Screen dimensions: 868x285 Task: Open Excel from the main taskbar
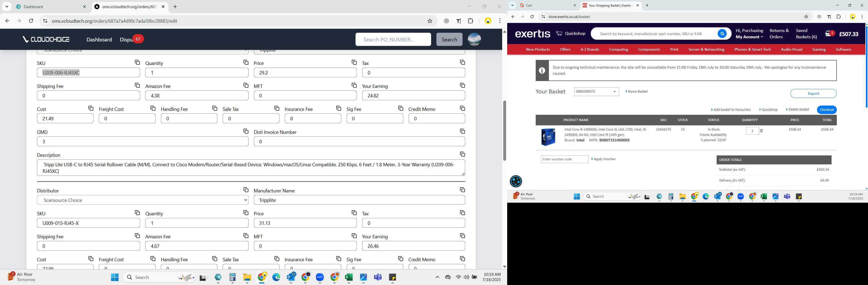[349, 277]
